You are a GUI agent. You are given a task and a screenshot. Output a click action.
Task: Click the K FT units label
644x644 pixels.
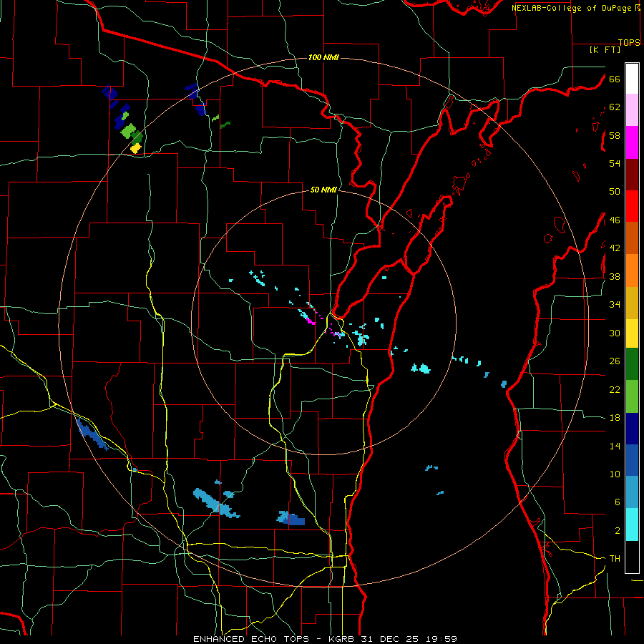[x=605, y=50]
